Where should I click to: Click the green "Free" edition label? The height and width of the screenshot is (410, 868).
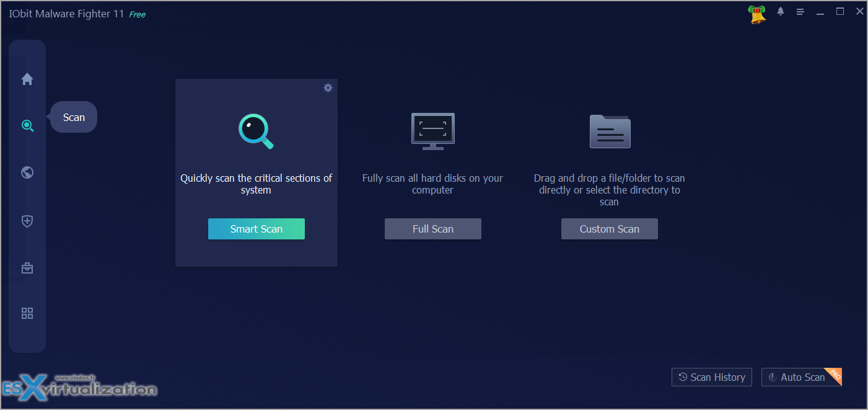pyautogui.click(x=137, y=14)
